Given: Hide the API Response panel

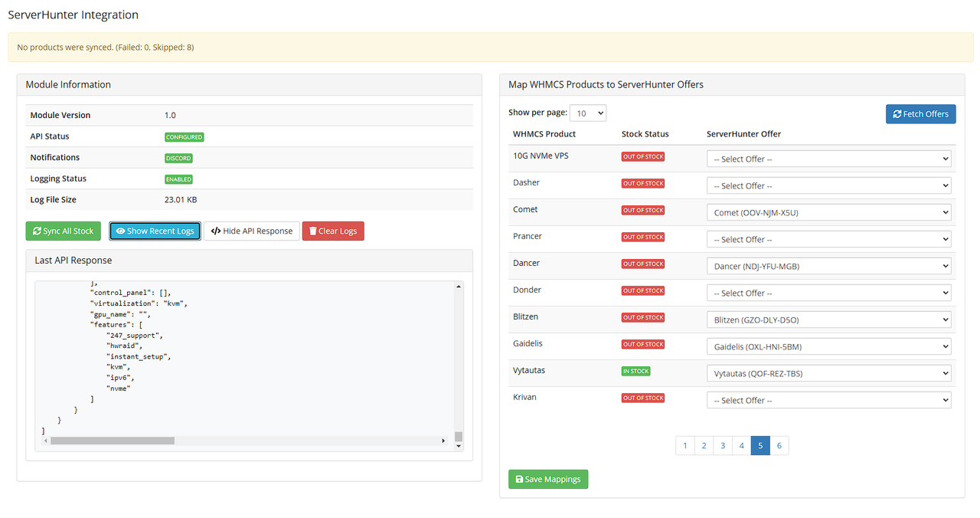Looking at the screenshot, I should 252,231.
